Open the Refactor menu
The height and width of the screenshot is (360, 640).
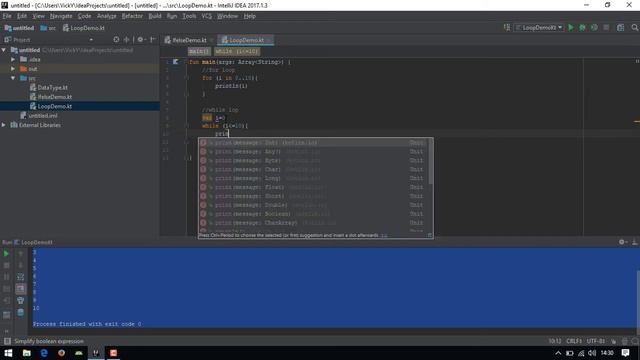click(132, 16)
